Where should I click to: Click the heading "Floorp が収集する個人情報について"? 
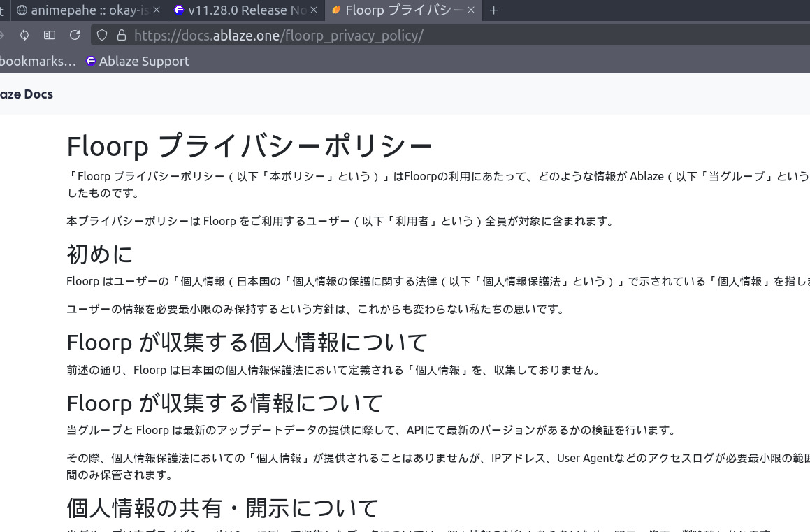click(247, 343)
